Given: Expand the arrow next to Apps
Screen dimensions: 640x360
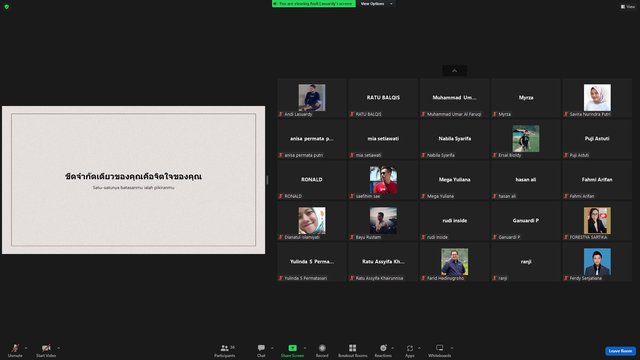Looking at the screenshot, I should click(419, 348).
